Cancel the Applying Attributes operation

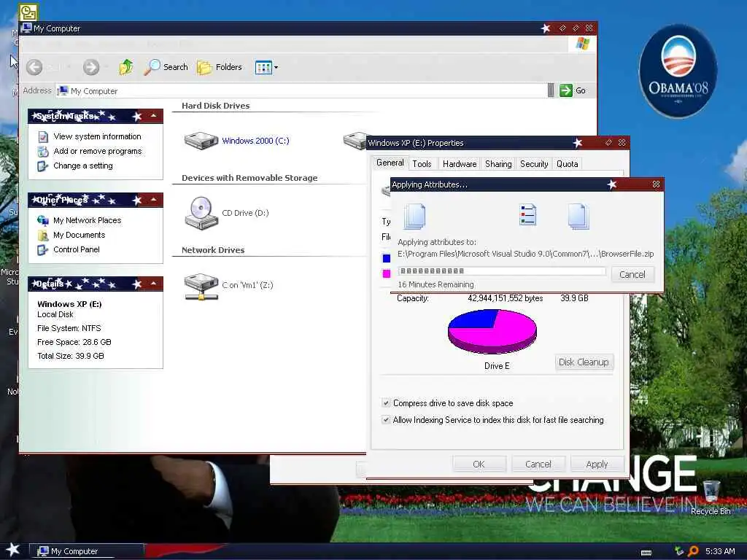632,274
